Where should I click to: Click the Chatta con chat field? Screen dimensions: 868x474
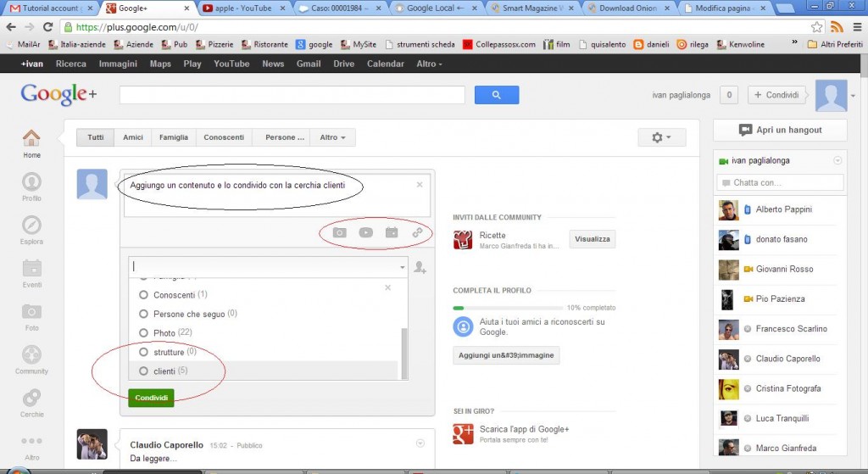pyautogui.click(x=780, y=182)
